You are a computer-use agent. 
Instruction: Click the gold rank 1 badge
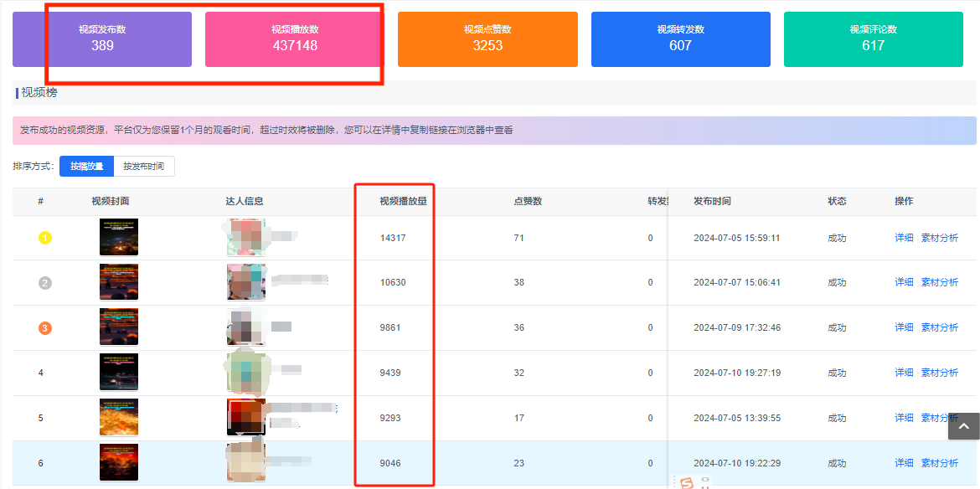pos(45,238)
